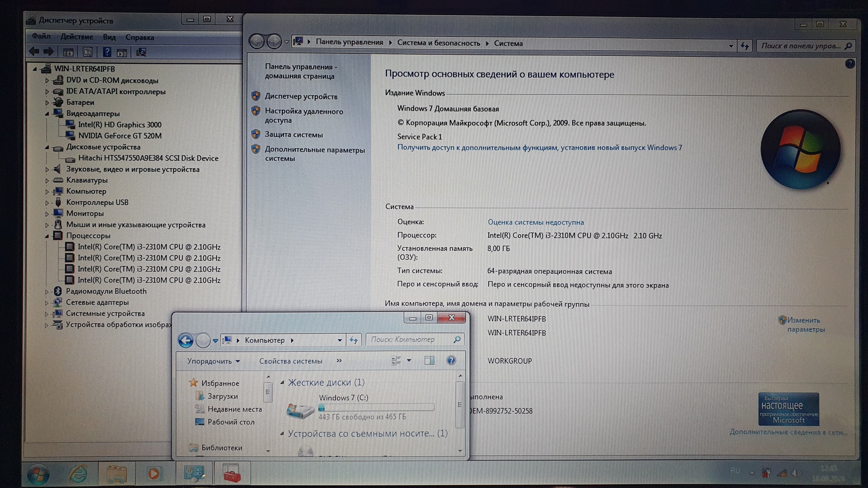Click the Защита системы sidebar link

point(294,135)
